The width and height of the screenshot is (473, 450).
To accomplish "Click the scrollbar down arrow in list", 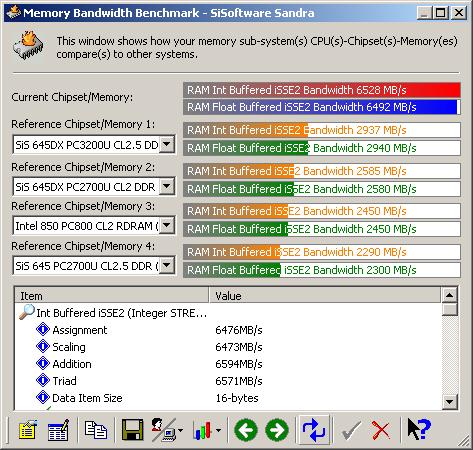I will 449,402.
